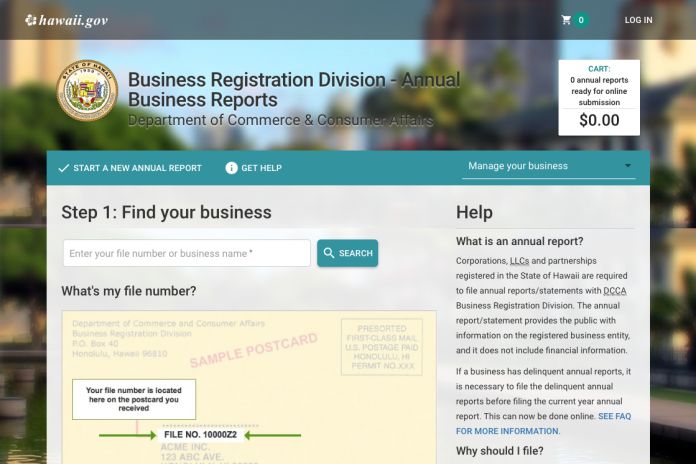
Task: Click the sample postcard image
Action: 249,387
